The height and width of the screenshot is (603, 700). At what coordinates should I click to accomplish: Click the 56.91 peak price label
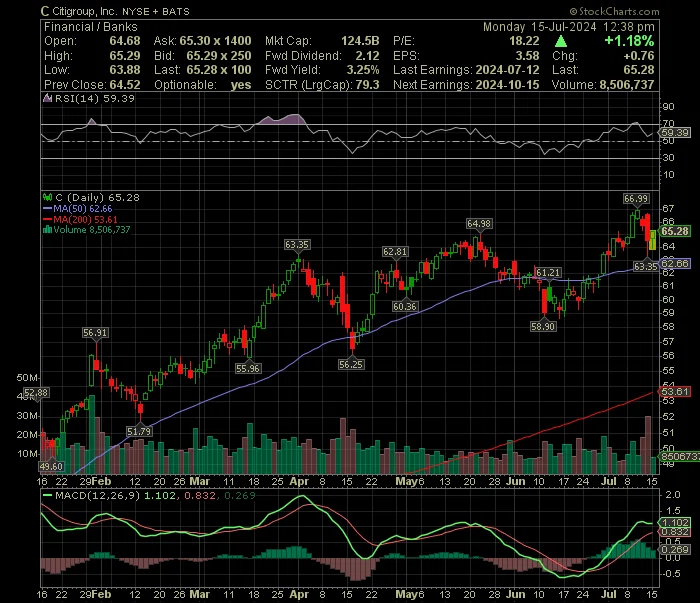click(95, 333)
